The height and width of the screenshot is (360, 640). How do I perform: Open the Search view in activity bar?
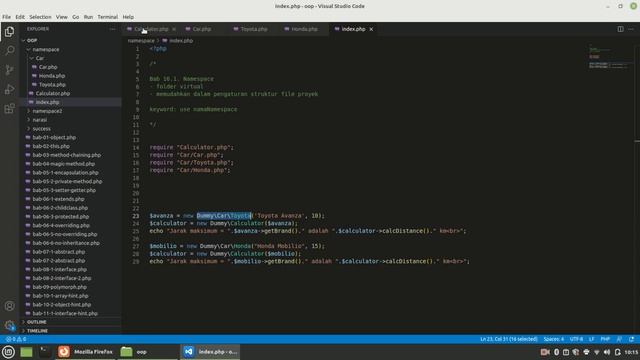pos(9,50)
